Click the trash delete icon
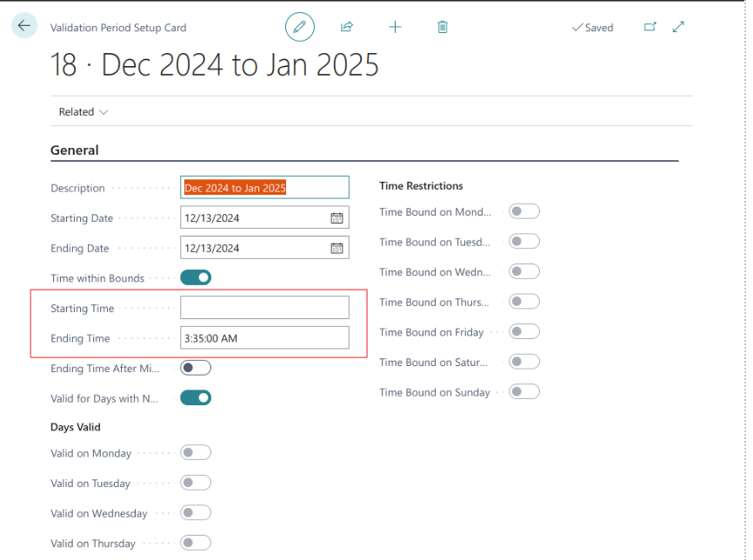Screen dimensions: 753x560 pyautogui.click(x=443, y=27)
